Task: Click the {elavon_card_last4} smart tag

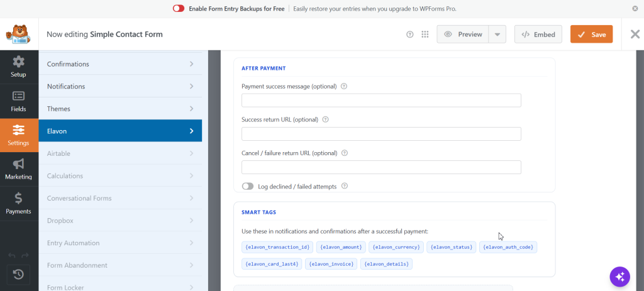Action: pos(272,264)
